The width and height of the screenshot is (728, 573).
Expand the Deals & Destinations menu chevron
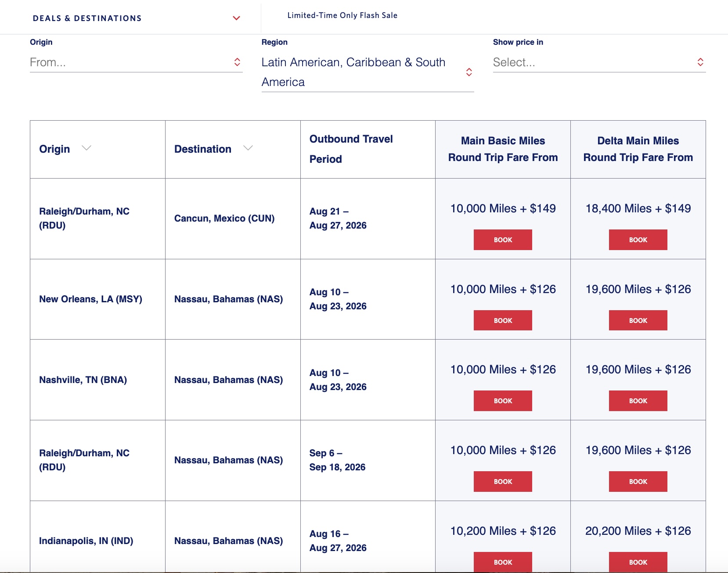click(236, 18)
